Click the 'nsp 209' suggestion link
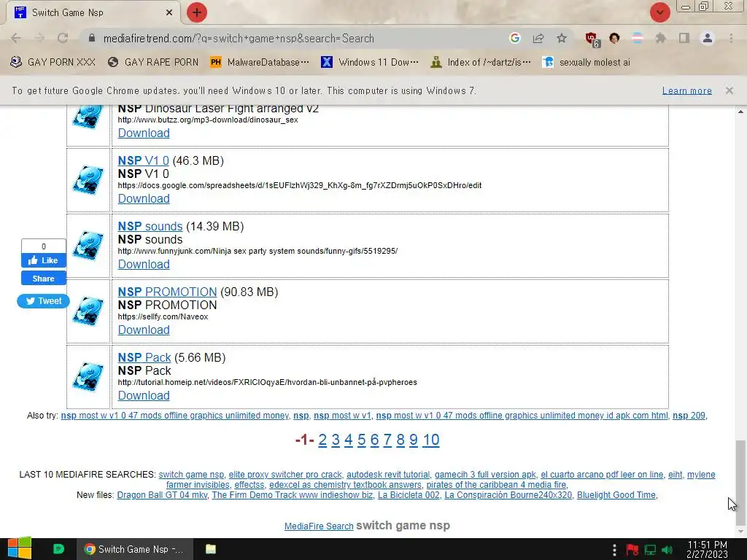Viewport: 747px width, 560px height. pos(689,415)
